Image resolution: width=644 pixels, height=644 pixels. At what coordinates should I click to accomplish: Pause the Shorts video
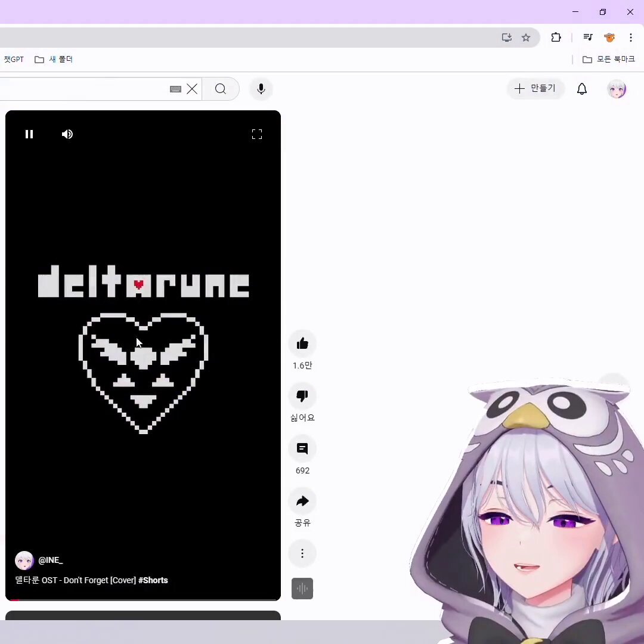pos(29,134)
